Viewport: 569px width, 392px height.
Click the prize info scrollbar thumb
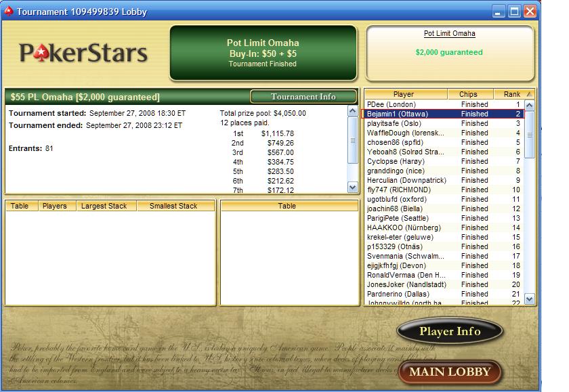[352, 140]
